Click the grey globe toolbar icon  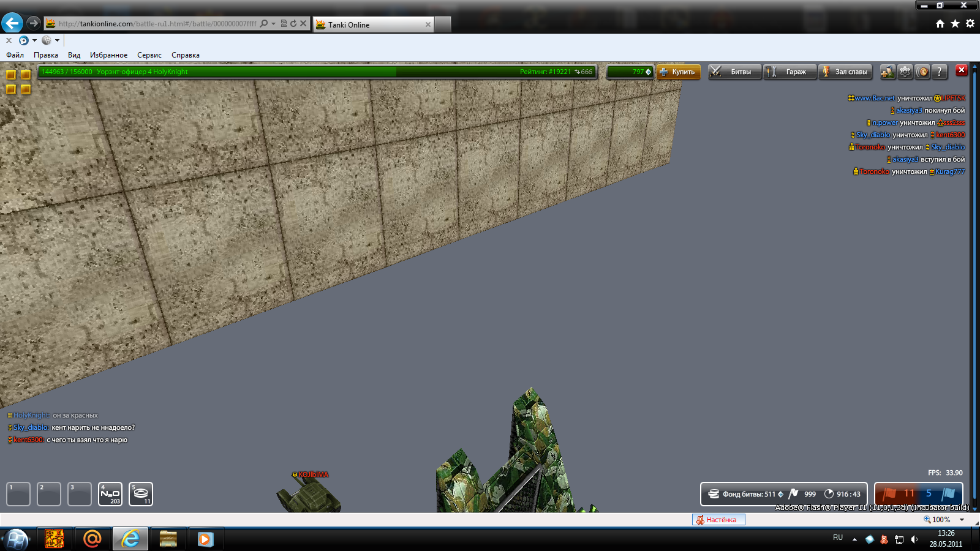coord(46,40)
